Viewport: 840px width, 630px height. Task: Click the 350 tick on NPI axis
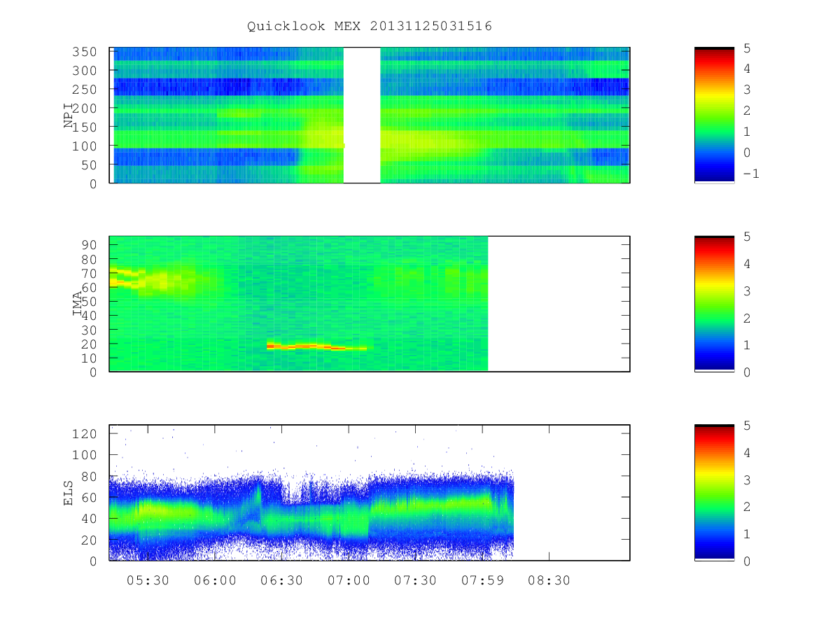[85, 52]
